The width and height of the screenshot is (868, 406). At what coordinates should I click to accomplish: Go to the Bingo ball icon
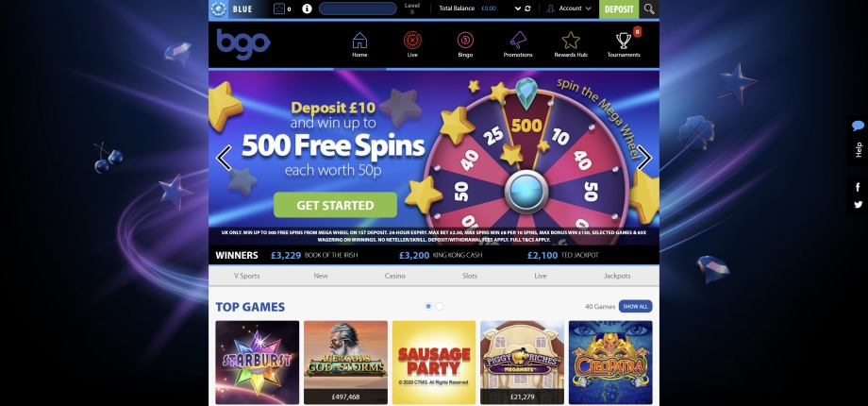click(465, 41)
